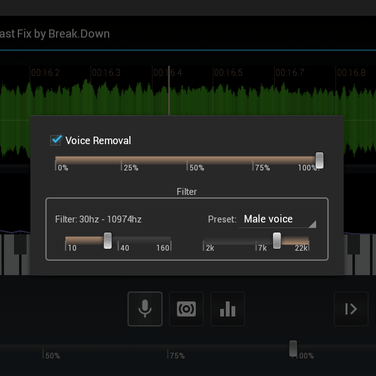
Task: Click the 10 label on low filter slider
Action: pos(71,248)
